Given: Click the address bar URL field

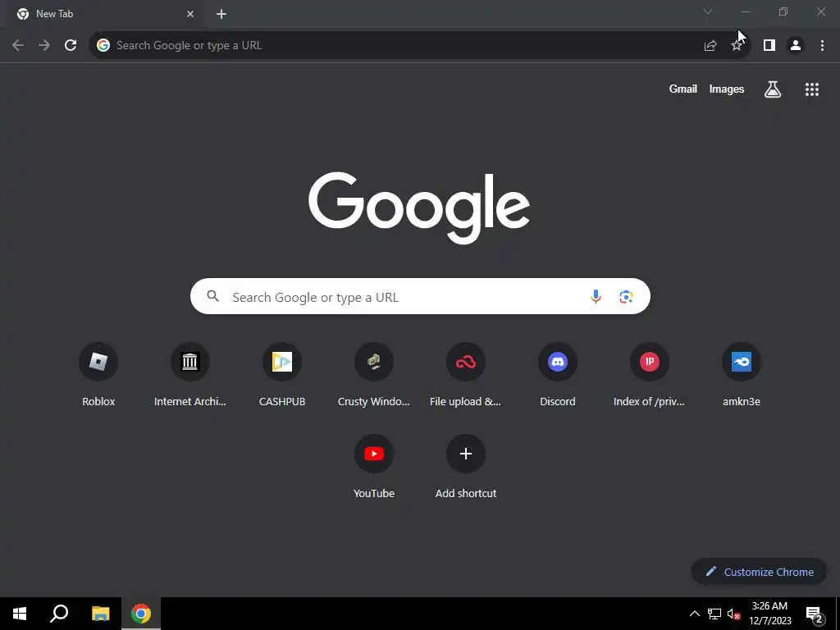Looking at the screenshot, I should click(x=396, y=46).
